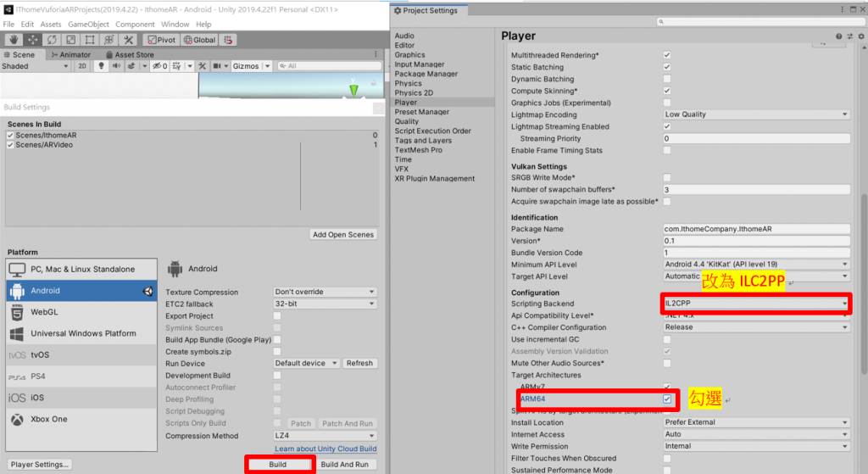
Task: Open the Assets menu
Action: tap(50, 25)
